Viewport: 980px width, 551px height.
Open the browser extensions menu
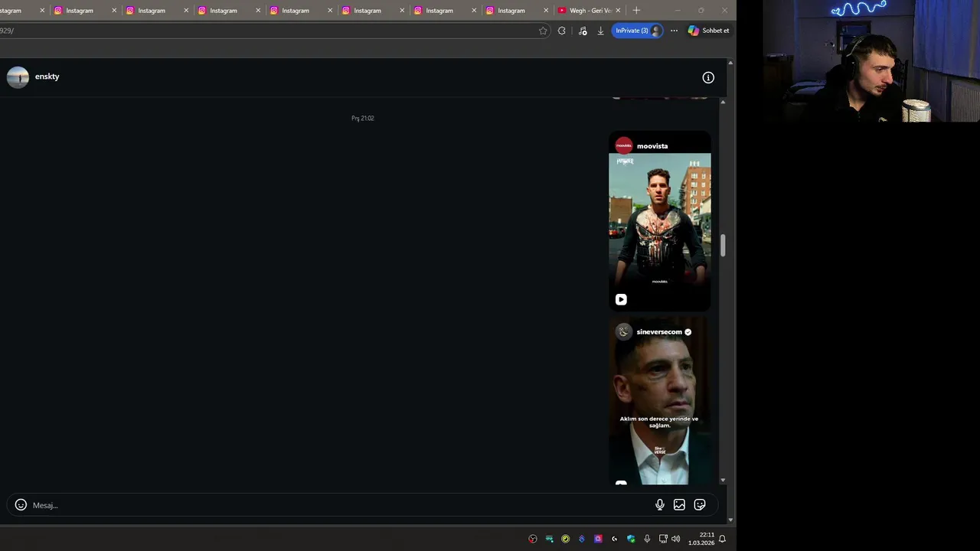pos(562,31)
